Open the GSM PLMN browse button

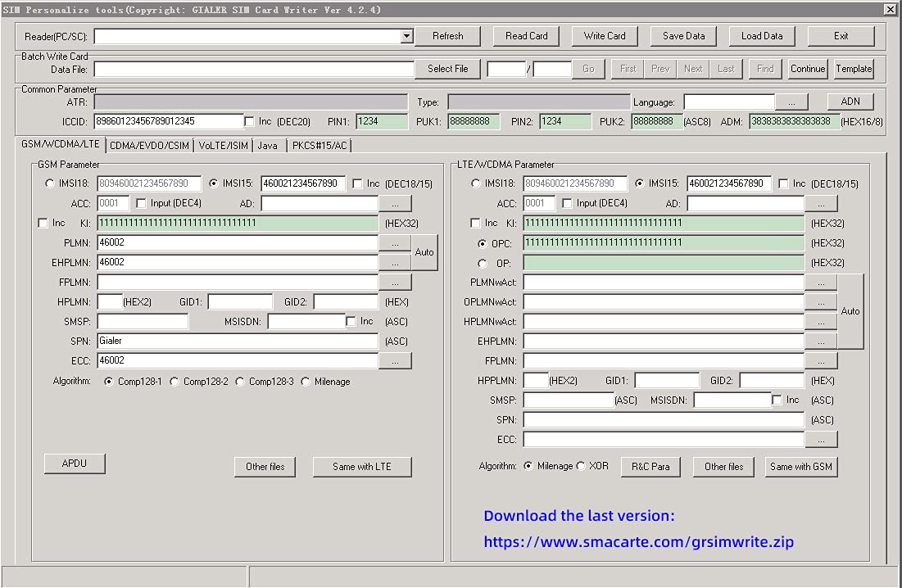coord(395,243)
